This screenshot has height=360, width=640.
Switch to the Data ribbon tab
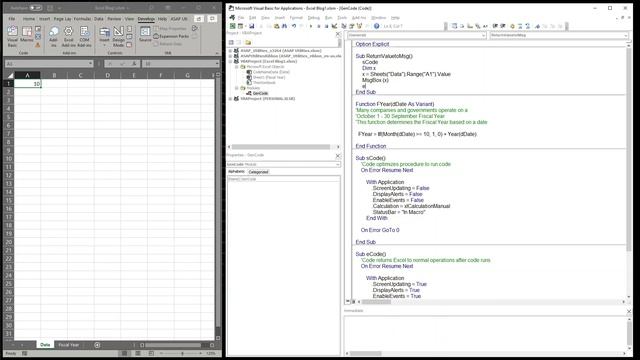tap(99, 19)
